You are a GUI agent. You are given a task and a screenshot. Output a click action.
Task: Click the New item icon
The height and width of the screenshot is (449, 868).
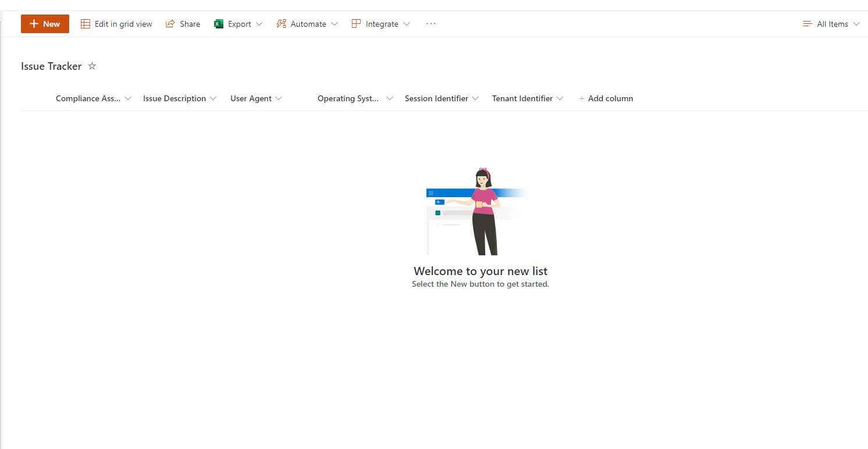pos(34,24)
